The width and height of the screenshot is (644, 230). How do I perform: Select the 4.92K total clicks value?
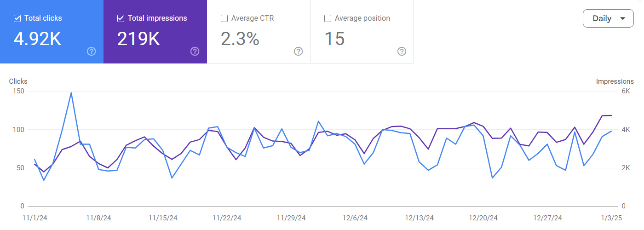point(37,39)
